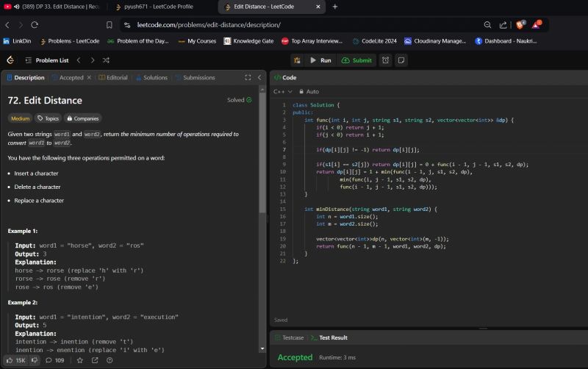Switch to the pyush671 LeetCode Profile tab

point(154,7)
